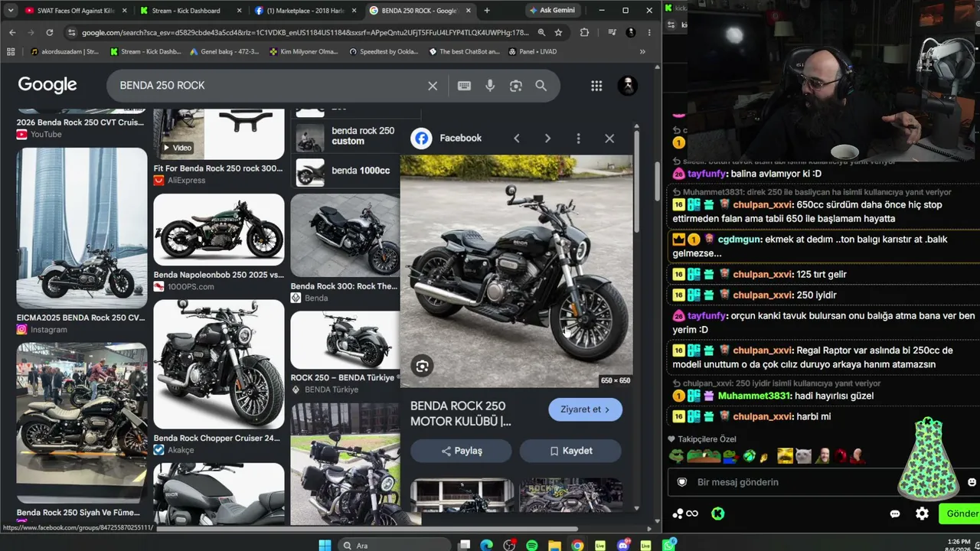Viewport: 980px width, 551px height.
Task: Reload the current page
Action: (x=50, y=33)
